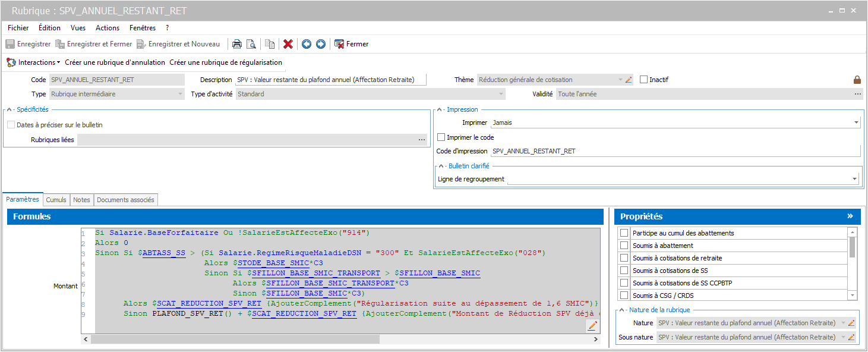Open the Édition menu
The image size is (868, 352).
tap(49, 28)
